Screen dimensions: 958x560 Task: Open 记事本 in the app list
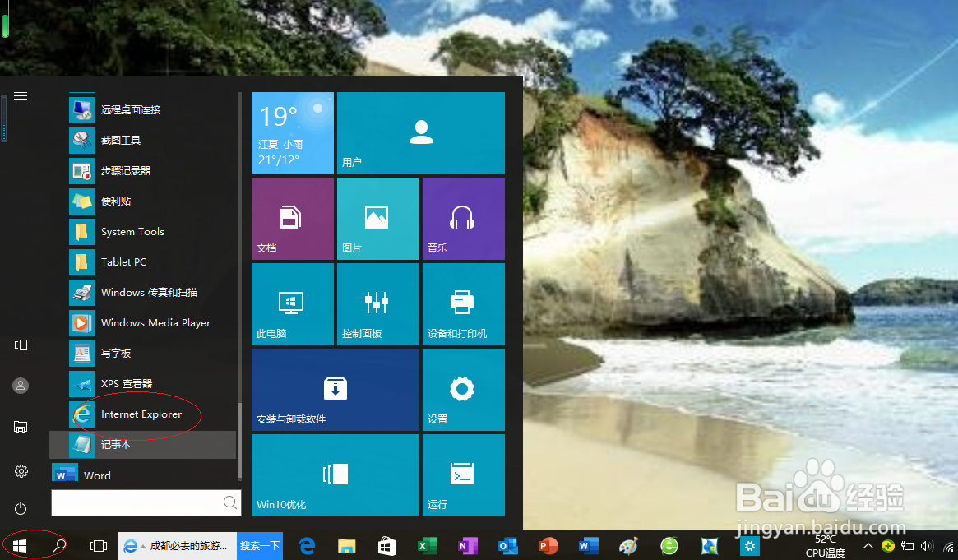tap(144, 445)
